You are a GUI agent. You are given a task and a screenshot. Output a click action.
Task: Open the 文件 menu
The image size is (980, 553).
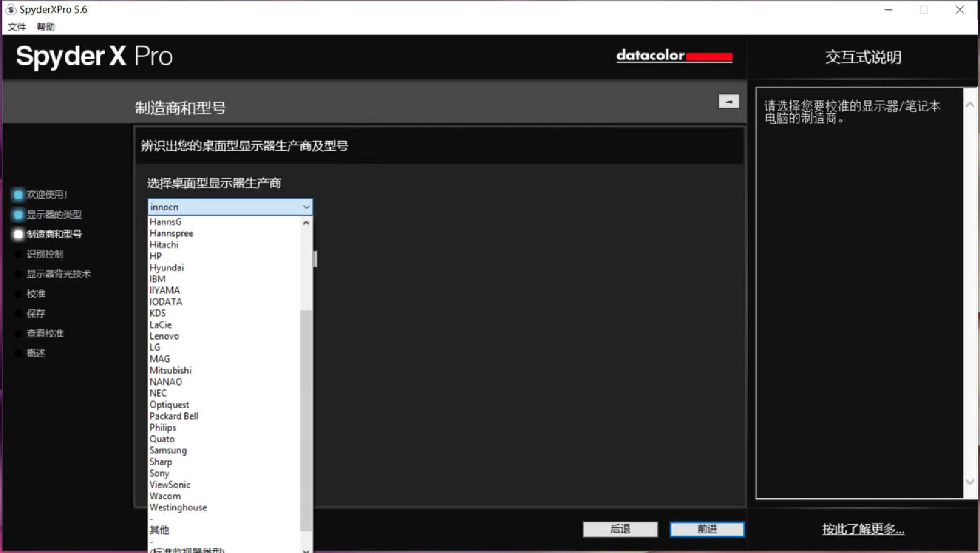pyautogui.click(x=17, y=27)
